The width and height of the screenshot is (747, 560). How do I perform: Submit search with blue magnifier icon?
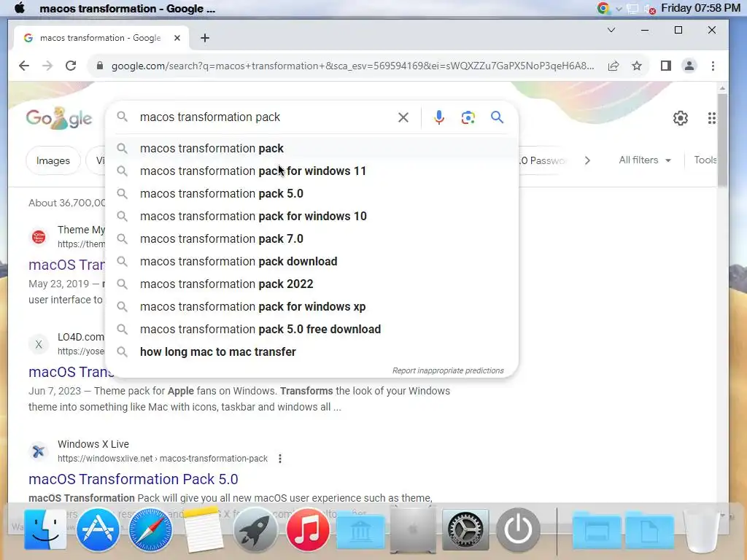(497, 117)
